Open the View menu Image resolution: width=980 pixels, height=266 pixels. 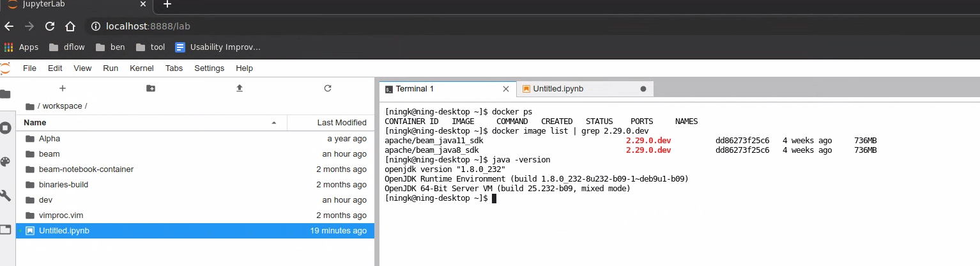82,68
